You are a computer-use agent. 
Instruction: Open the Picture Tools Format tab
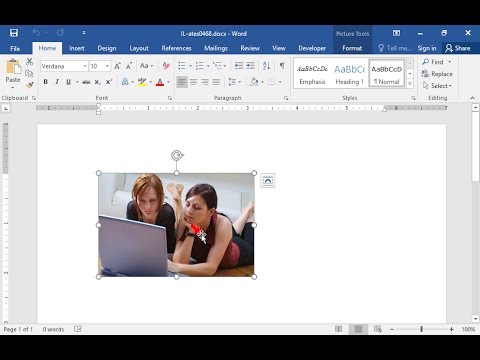tap(352, 48)
